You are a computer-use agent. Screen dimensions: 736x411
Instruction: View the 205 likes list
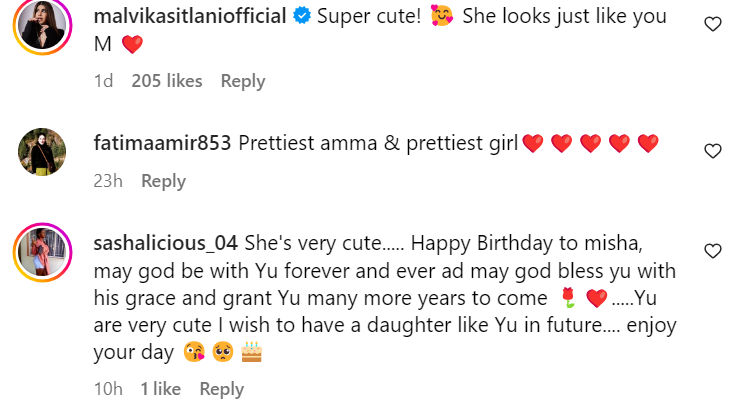[166, 81]
